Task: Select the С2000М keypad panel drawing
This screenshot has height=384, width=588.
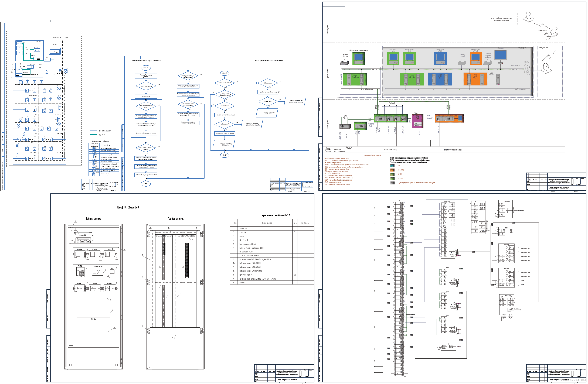Action: [x=81, y=272]
